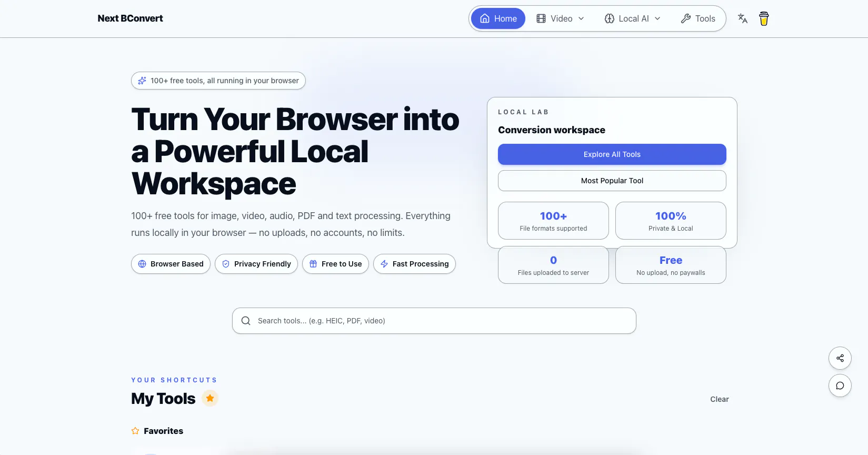Click the sparkle icon in the top badge
This screenshot has height=455, width=868.
[x=142, y=81]
